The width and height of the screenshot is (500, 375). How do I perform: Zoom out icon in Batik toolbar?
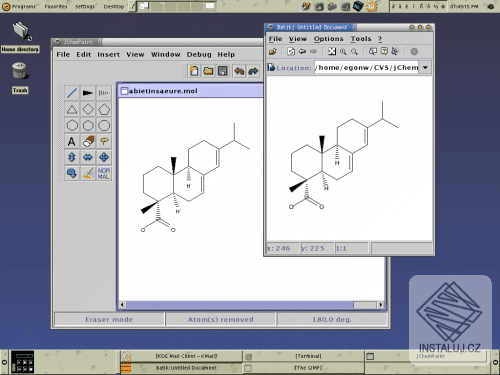click(x=354, y=51)
